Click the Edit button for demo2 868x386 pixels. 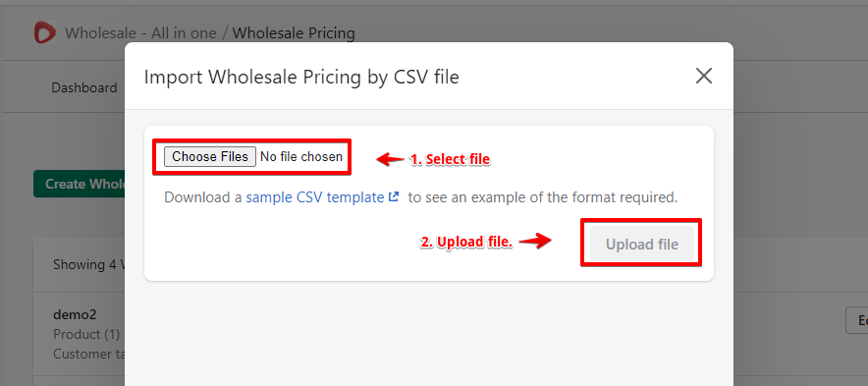857,320
